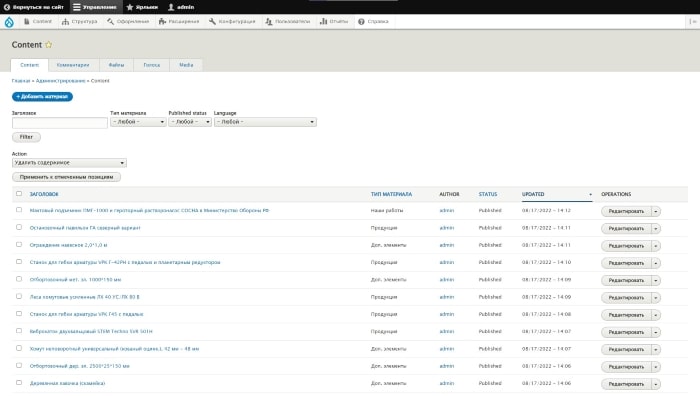
Task: Open the admin user account icon
Action: pyautogui.click(x=171, y=7)
